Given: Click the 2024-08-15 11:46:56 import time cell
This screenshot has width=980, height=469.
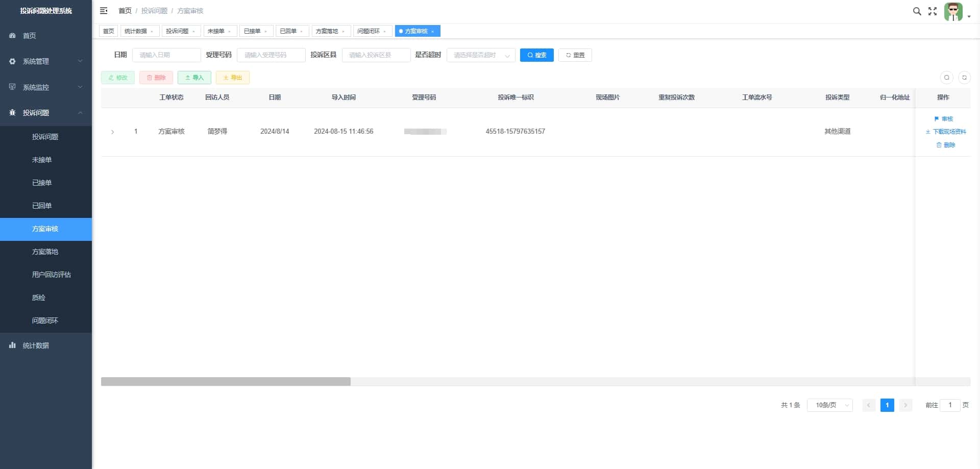Looking at the screenshot, I should 344,132.
